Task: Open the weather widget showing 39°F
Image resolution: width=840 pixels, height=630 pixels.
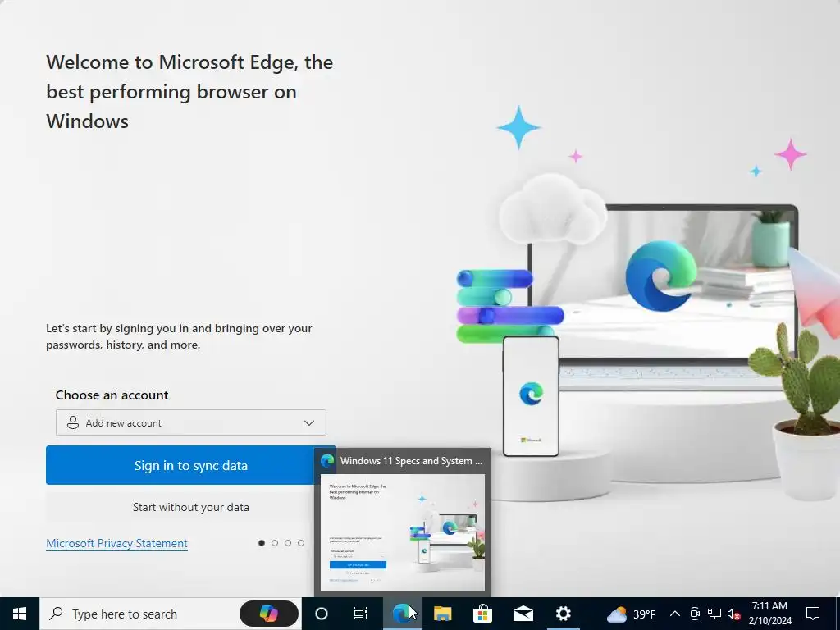Action: (631, 614)
